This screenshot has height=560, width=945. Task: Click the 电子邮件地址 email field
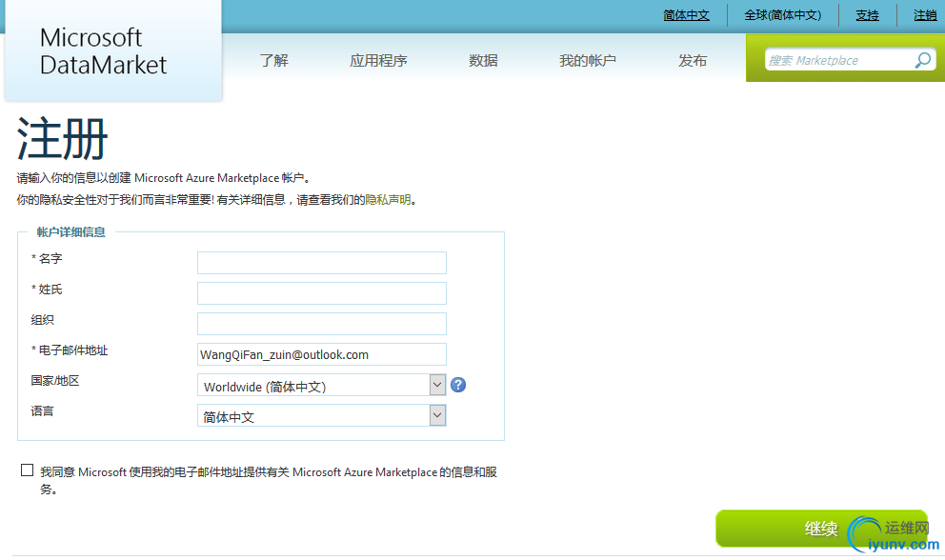click(322, 354)
